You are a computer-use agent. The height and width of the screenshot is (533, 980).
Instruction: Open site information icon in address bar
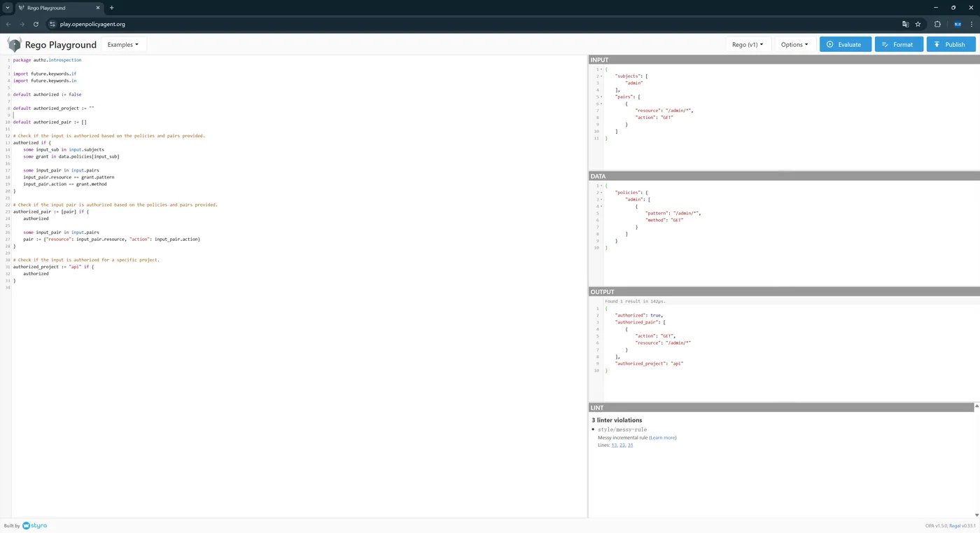pos(52,24)
